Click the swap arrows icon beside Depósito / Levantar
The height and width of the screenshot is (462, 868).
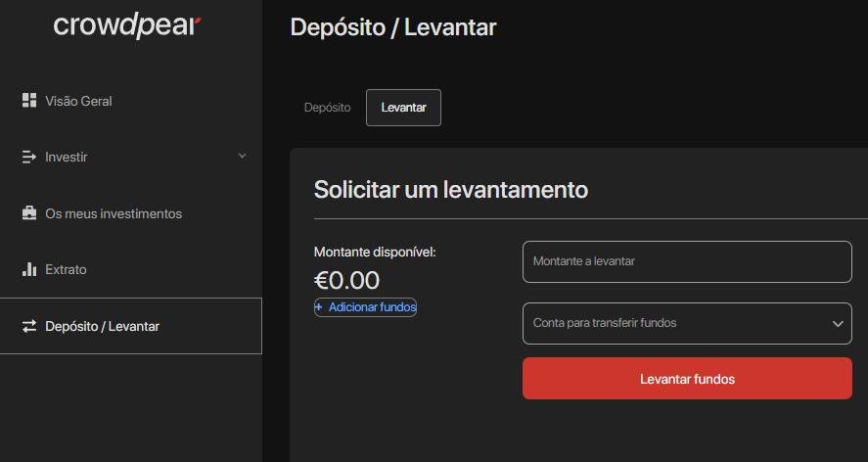pyautogui.click(x=29, y=326)
